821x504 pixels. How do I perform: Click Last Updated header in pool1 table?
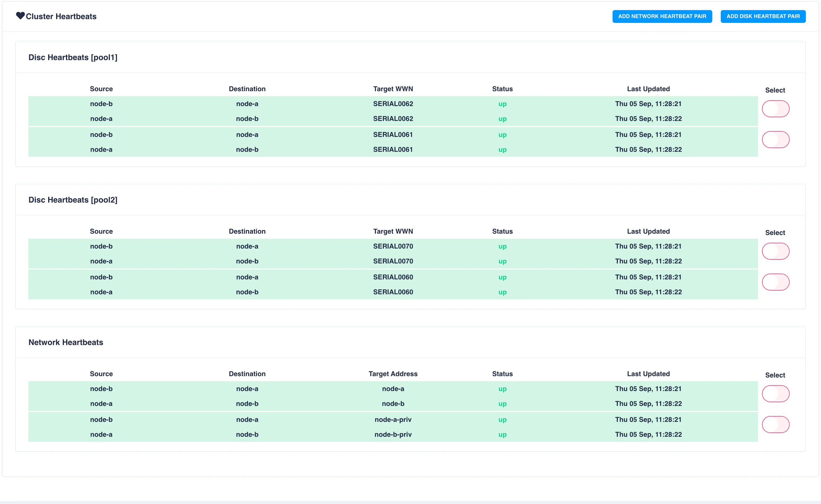[x=648, y=89]
